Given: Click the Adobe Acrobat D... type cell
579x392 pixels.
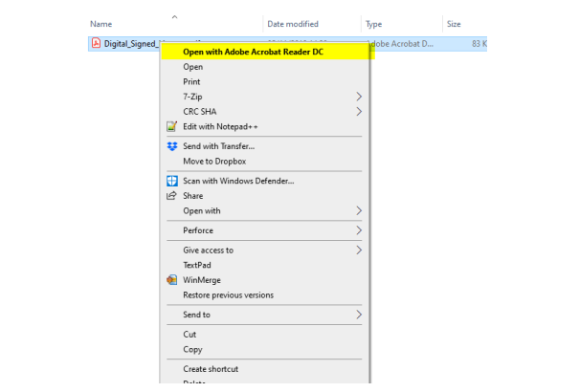Looking at the screenshot, I should coord(404,44).
